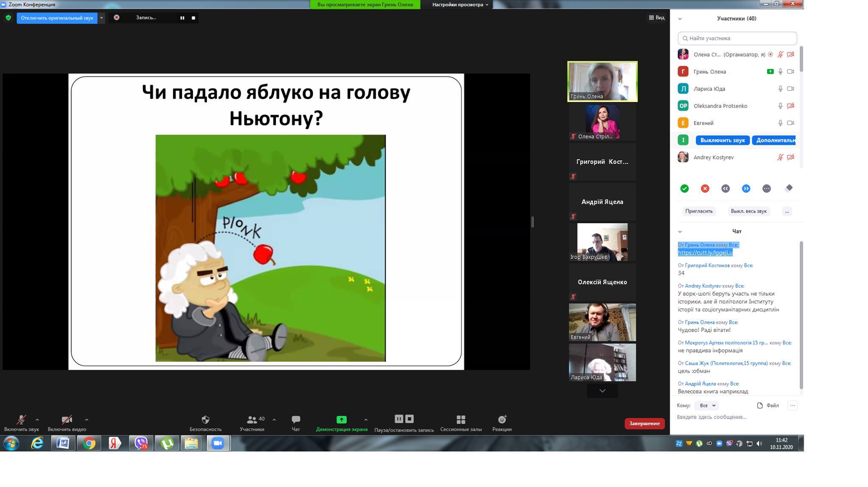The image size is (868, 487).
Task: Click the clear all feedback eraser icon
Action: point(789,188)
